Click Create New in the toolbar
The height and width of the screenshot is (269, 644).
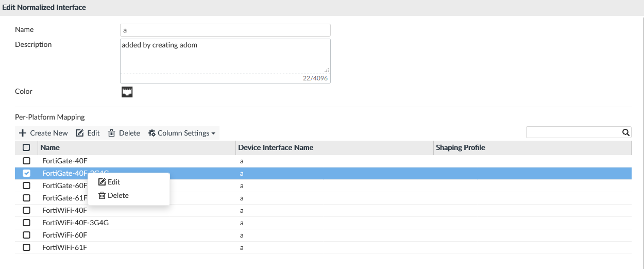(x=43, y=133)
